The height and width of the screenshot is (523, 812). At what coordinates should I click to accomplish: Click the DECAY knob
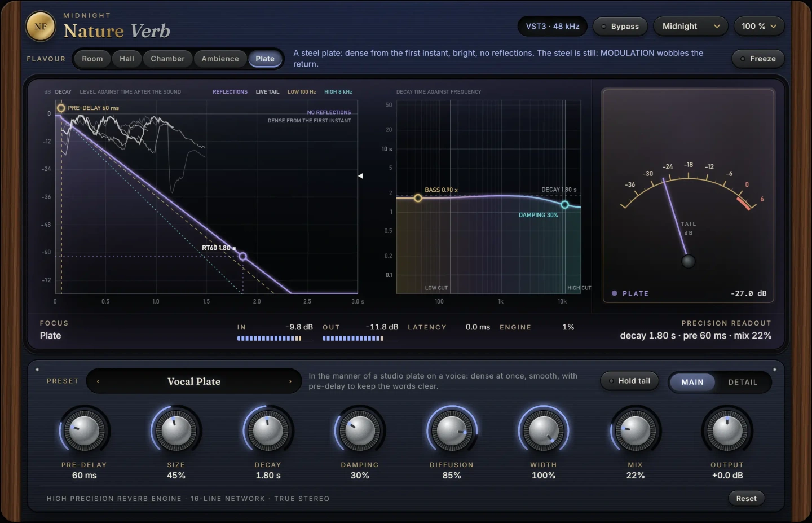pyautogui.click(x=268, y=431)
